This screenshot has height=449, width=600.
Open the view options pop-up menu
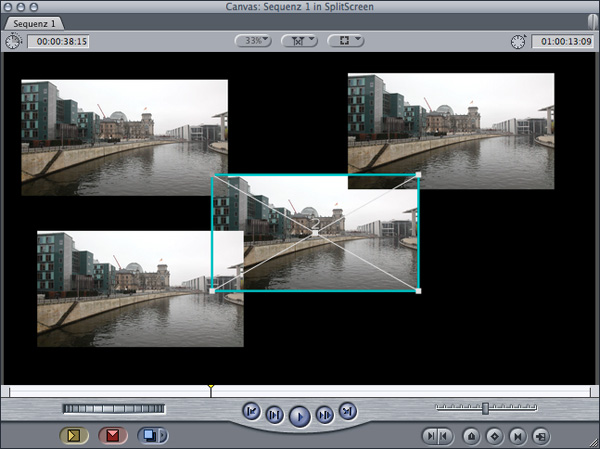click(x=345, y=41)
